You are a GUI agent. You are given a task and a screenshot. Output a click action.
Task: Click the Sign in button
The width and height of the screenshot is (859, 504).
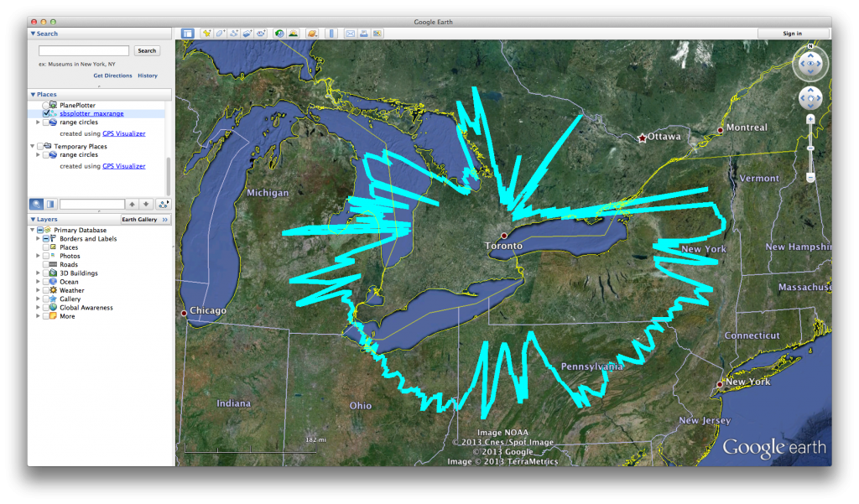[x=792, y=34]
